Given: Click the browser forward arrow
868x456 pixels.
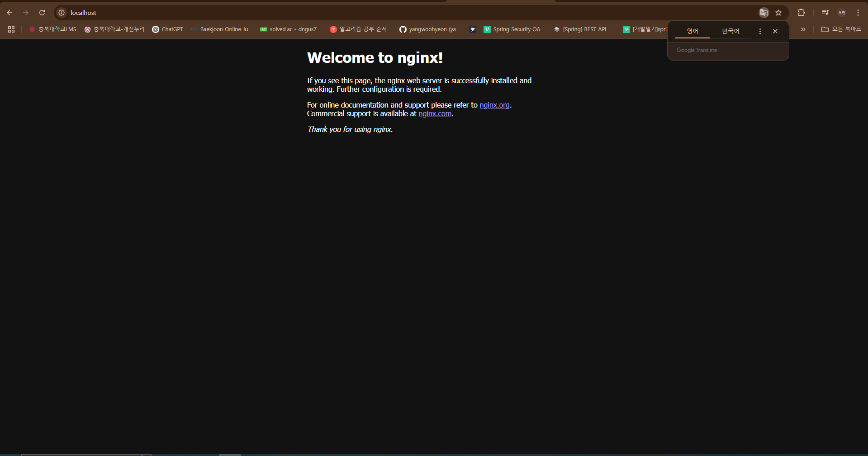Looking at the screenshot, I should tap(26, 13).
